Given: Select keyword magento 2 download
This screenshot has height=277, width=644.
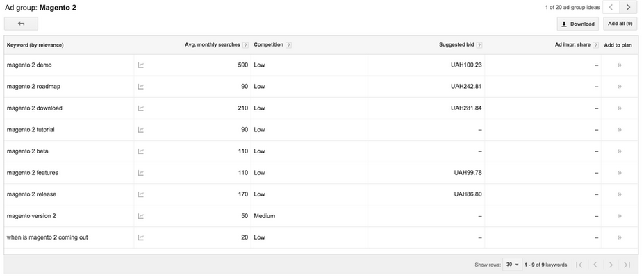Looking at the screenshot, I should pyautogui.click(x=35, y=108).
